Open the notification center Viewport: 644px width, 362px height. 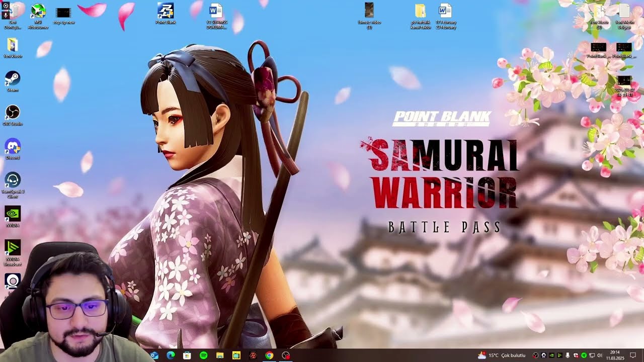point(633,355)
